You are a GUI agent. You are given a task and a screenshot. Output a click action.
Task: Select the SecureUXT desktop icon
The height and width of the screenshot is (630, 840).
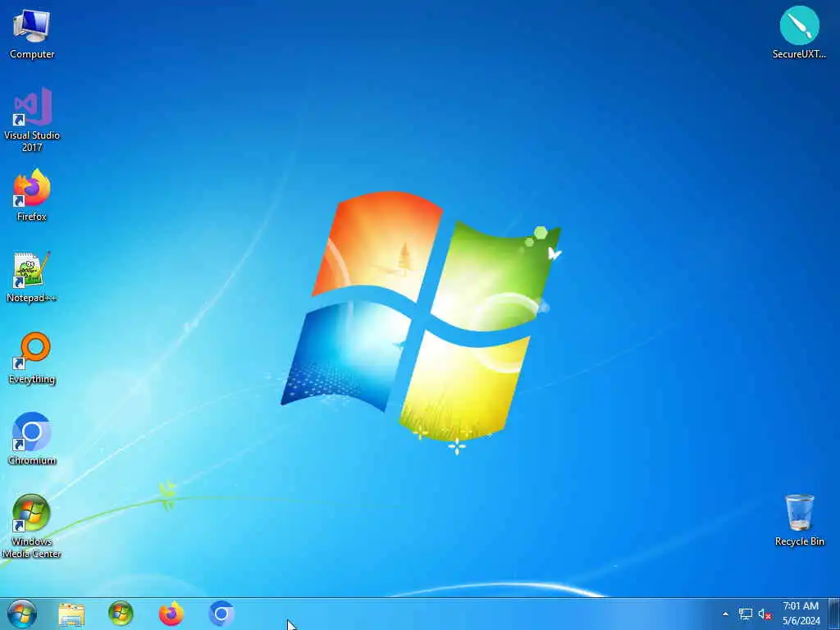(x=799, y=33)
